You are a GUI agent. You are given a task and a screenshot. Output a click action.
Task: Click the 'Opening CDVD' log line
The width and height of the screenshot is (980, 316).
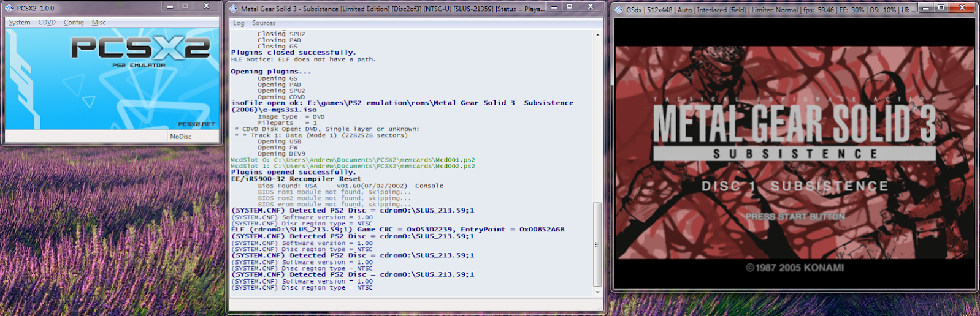(x=281, y=97)
